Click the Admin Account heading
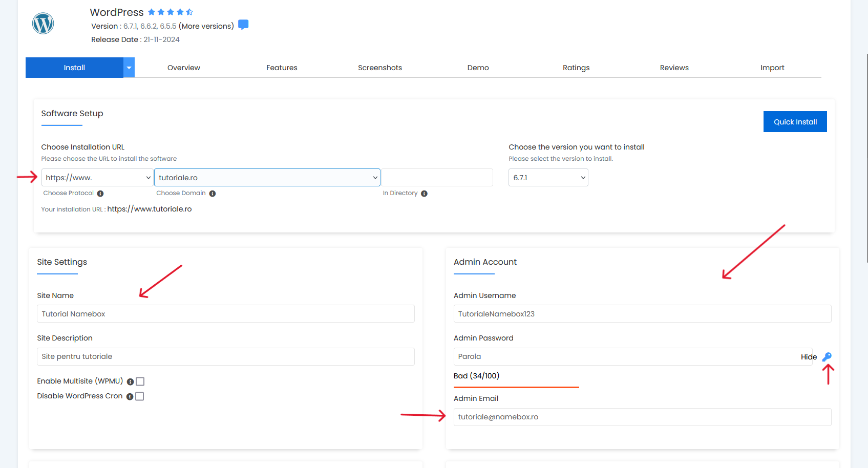The width and height of the screenshot is (868, 468). tap(485, 262)
